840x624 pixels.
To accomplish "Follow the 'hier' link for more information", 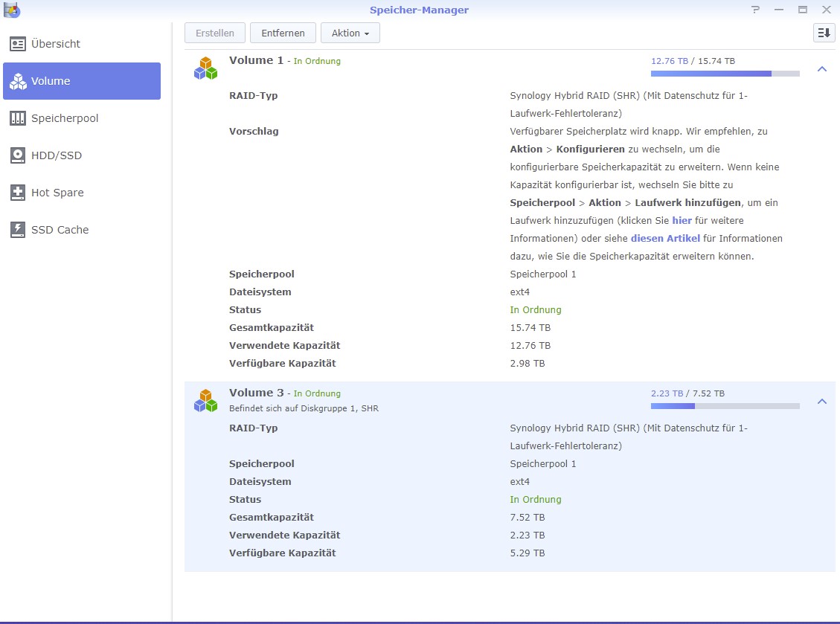I will tap(682, 220).
